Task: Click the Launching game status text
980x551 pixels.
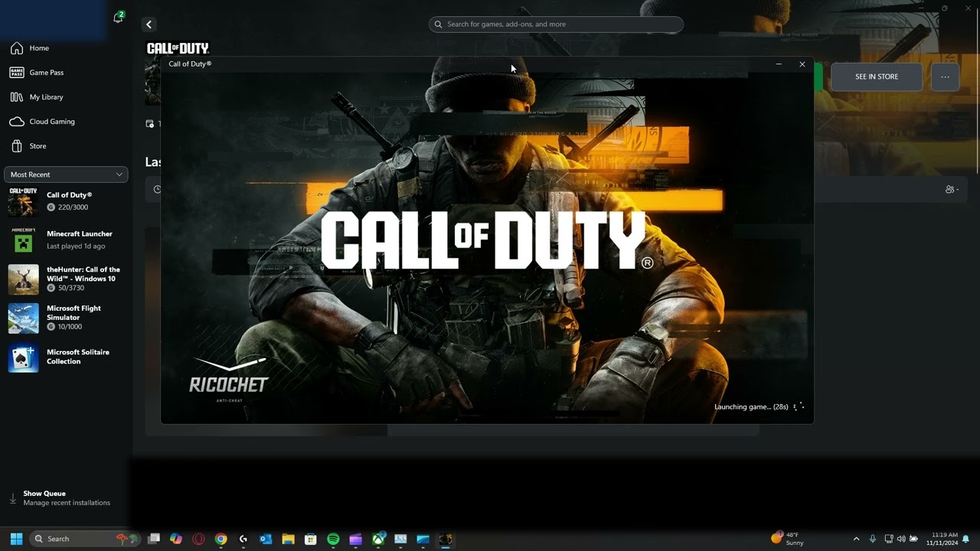Action: [x=751, y=407]
